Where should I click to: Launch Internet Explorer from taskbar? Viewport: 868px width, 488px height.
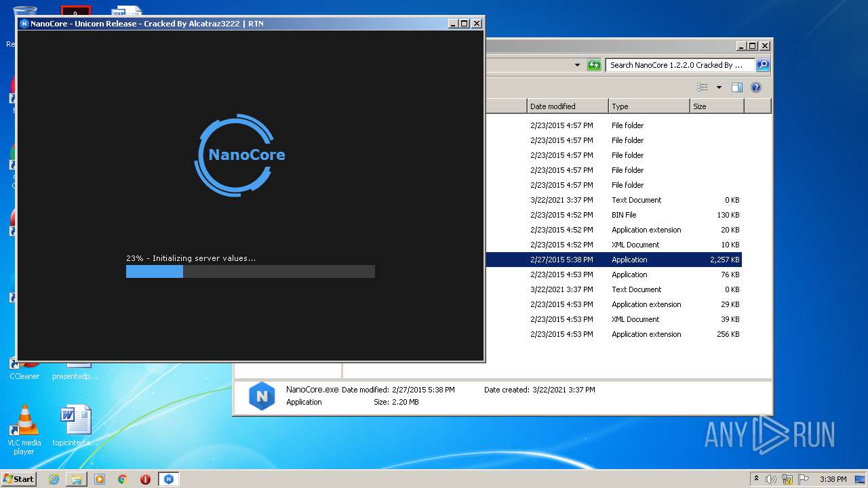(x=54, y=479)
